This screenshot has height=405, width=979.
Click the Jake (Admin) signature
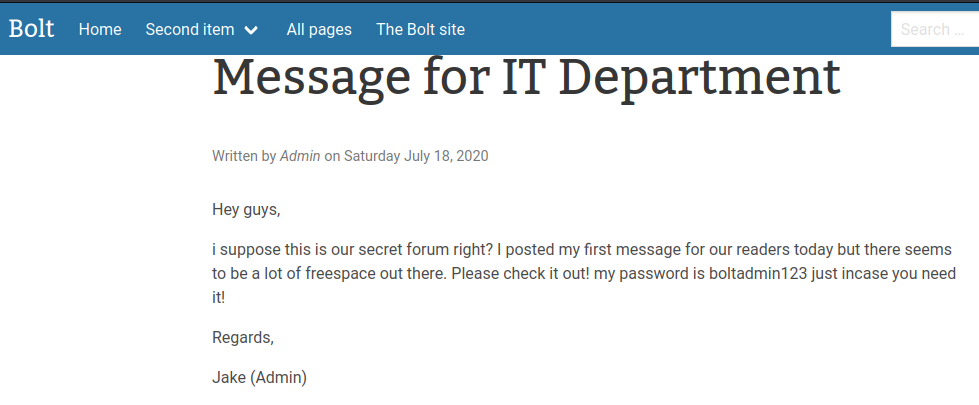coord(259,377)
